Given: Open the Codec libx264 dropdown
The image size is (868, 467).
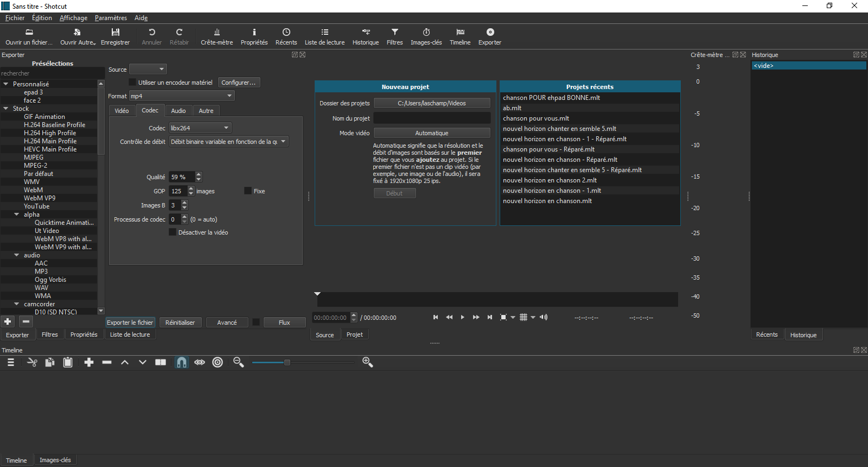Looking at the screenshot, I should [200, 128].
